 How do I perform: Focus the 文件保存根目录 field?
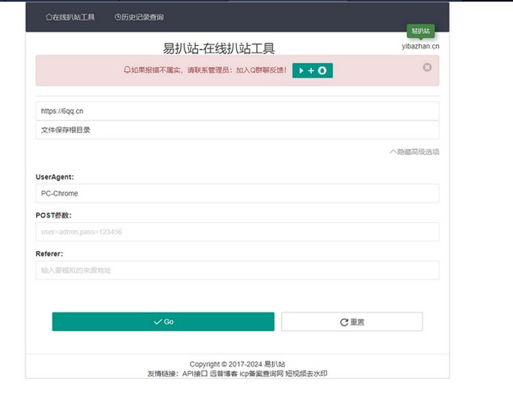click(238, 130)
